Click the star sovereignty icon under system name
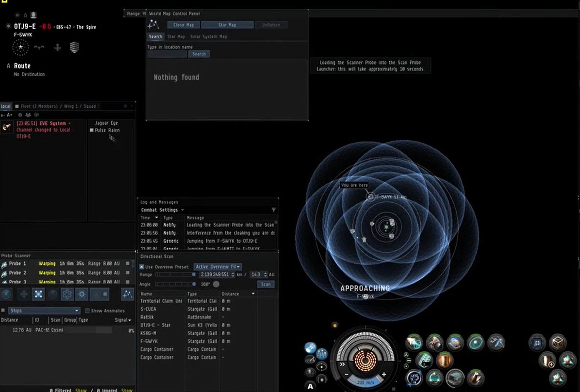 click(x=20, y=47)
